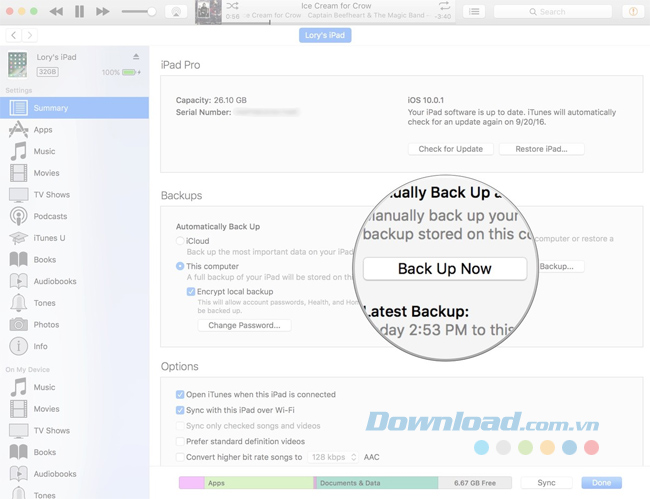Toggle the repeat icon
This screenshot has width=650, height=499.
[x=444, y=6]
